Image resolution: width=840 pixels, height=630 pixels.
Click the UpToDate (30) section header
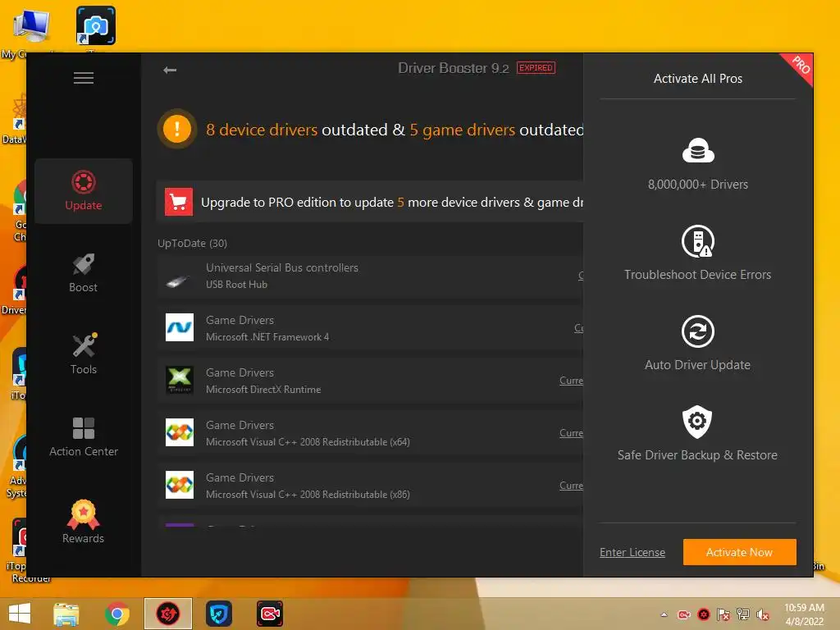coord(192,243)
